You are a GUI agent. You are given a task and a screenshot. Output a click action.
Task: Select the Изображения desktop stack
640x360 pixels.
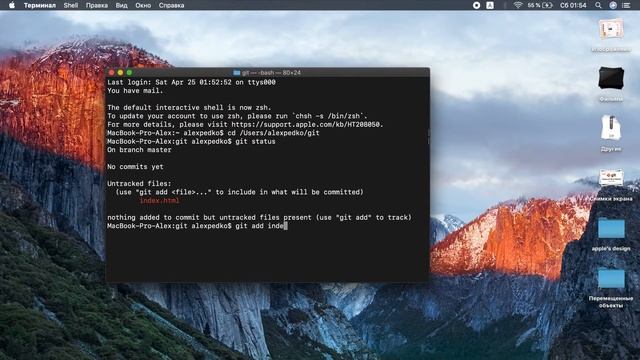tap(611, 35)
